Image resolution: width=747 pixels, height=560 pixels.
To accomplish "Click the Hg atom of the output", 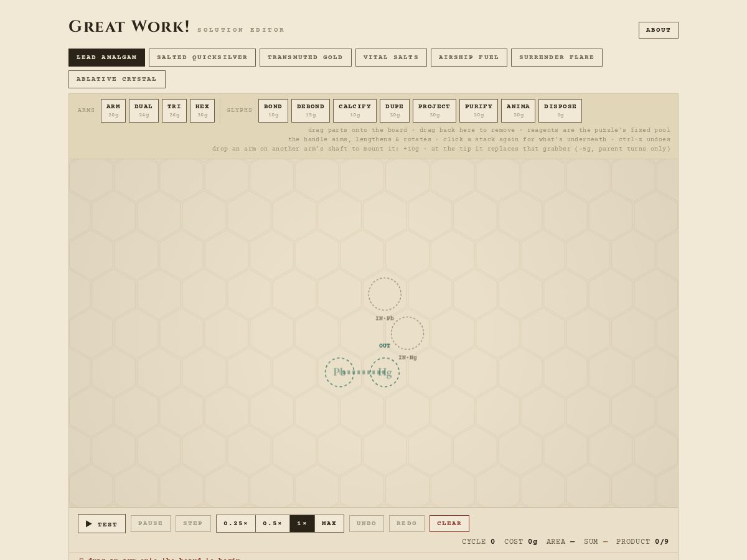I will tap(385, 372).
